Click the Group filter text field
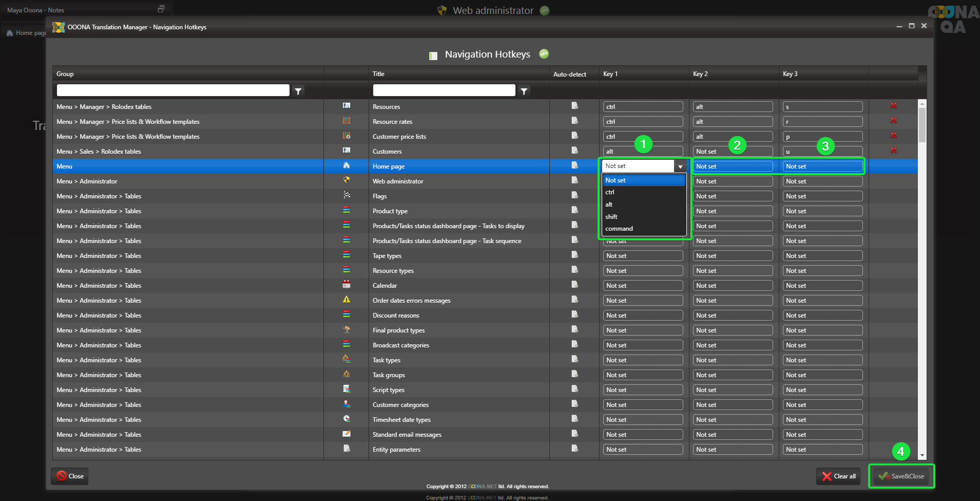 tap(173, 90)
